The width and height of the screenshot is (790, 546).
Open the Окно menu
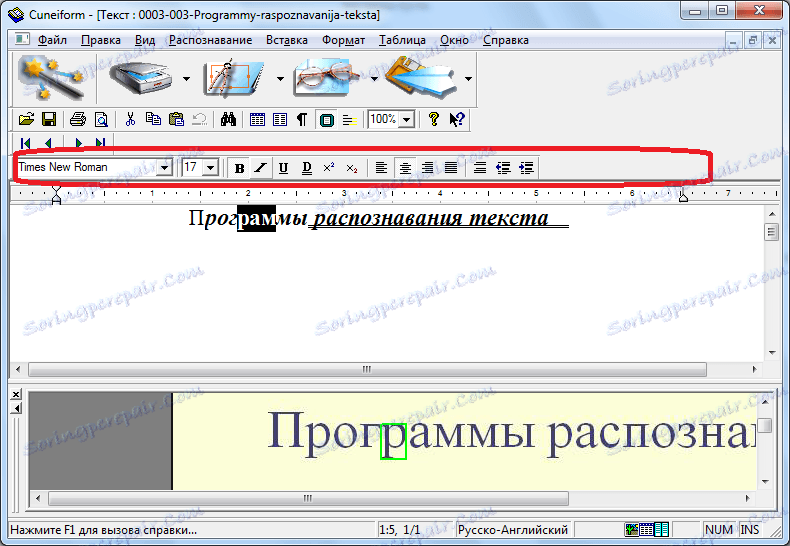(x=454, y=40)
